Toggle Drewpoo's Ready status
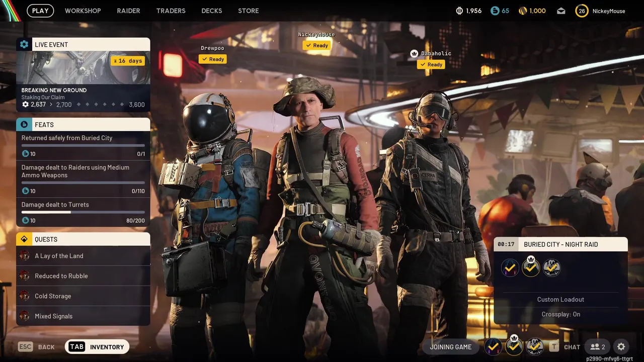The height and width of the screenshot is (362, 644). [212, 59]
